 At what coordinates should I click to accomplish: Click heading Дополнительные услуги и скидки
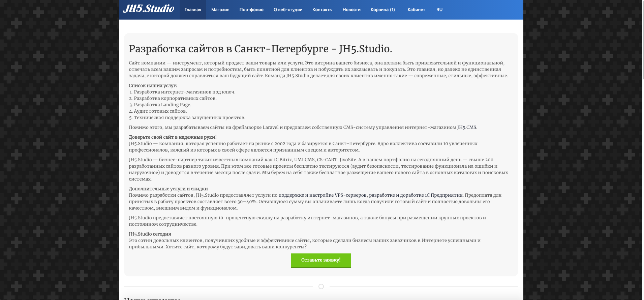(x=168, y=189)
